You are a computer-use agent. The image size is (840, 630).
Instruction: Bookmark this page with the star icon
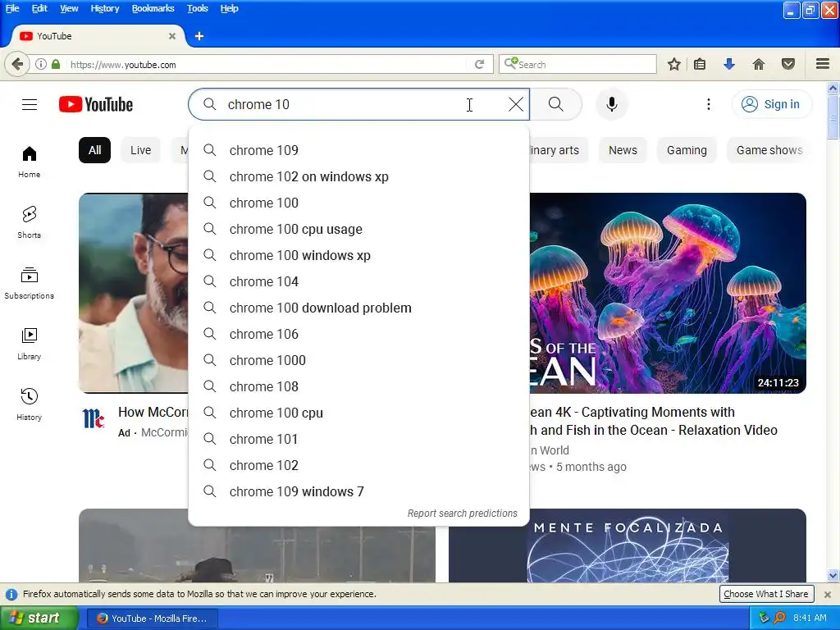coord(674,64)
